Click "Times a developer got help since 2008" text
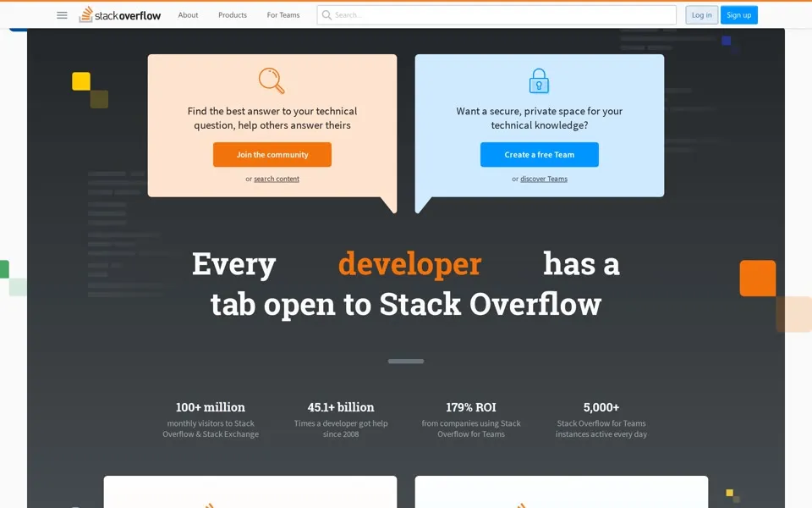The image size is (812, 508). [341, 428]
